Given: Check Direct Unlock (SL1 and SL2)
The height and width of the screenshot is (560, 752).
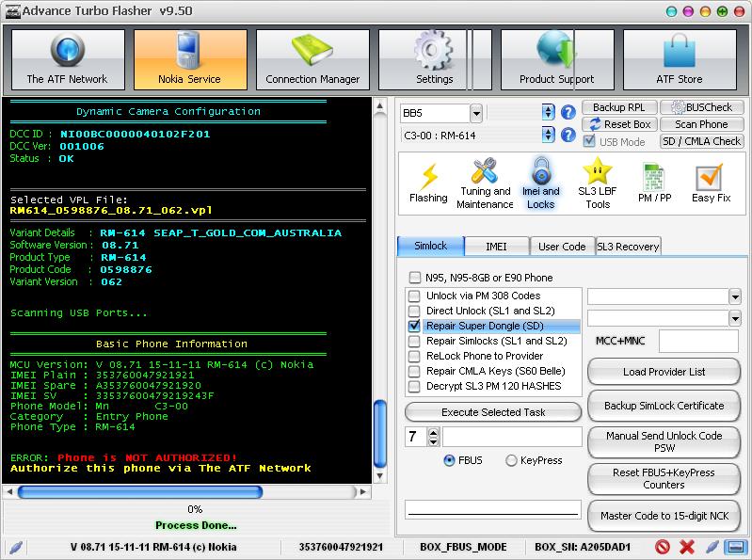Looking at the screenshot, I should coord(414,311).
